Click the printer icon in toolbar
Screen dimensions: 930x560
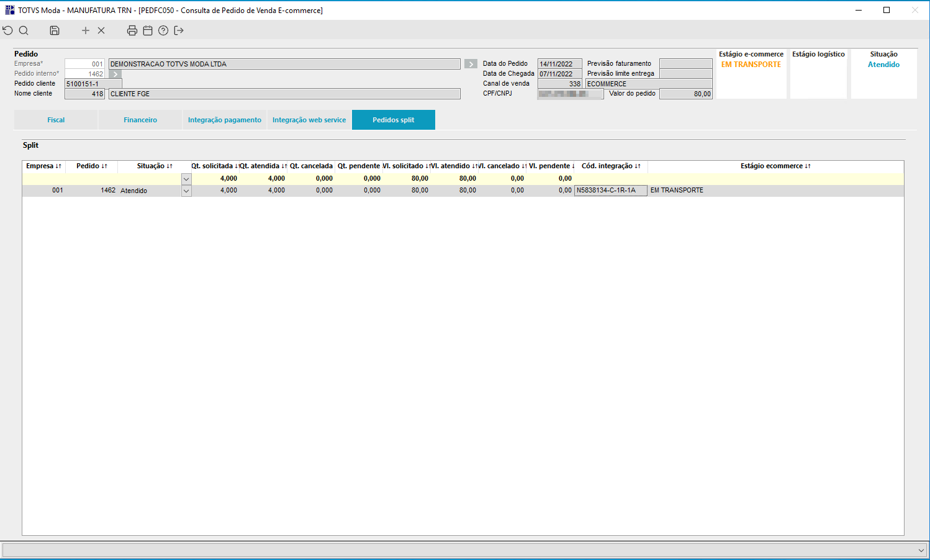[x=132, y=30]
